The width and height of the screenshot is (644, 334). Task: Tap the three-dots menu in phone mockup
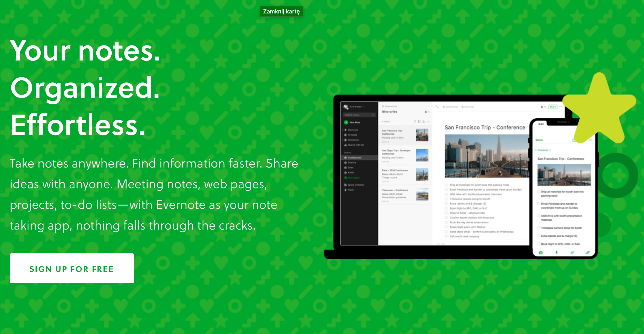pyautogui.click(x=590, y=140)
